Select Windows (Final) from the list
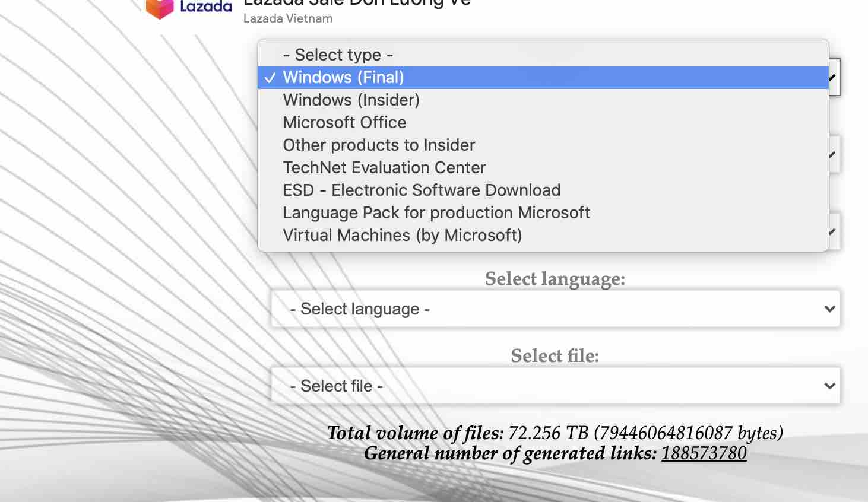 [x=343, y=78]
